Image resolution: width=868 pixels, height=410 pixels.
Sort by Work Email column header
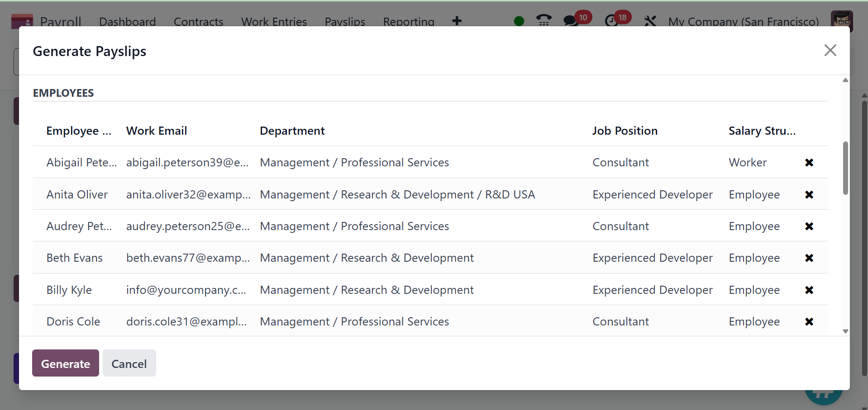pos(156,131)
